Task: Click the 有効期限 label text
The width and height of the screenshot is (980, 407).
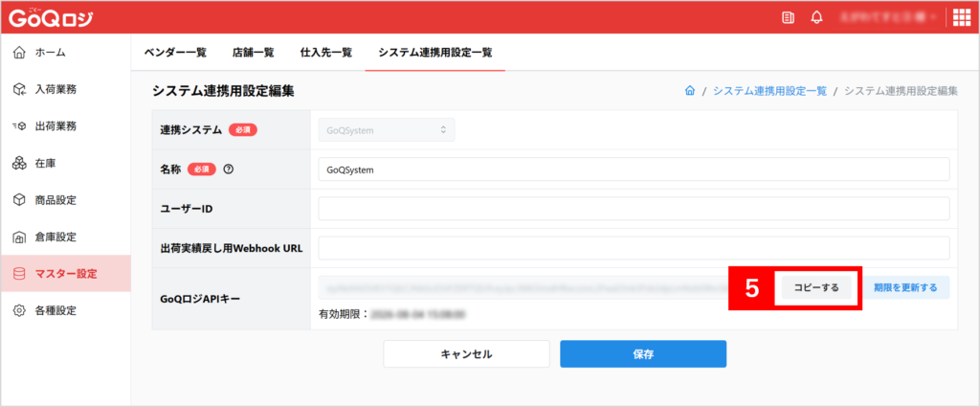Action: (345, 312)
